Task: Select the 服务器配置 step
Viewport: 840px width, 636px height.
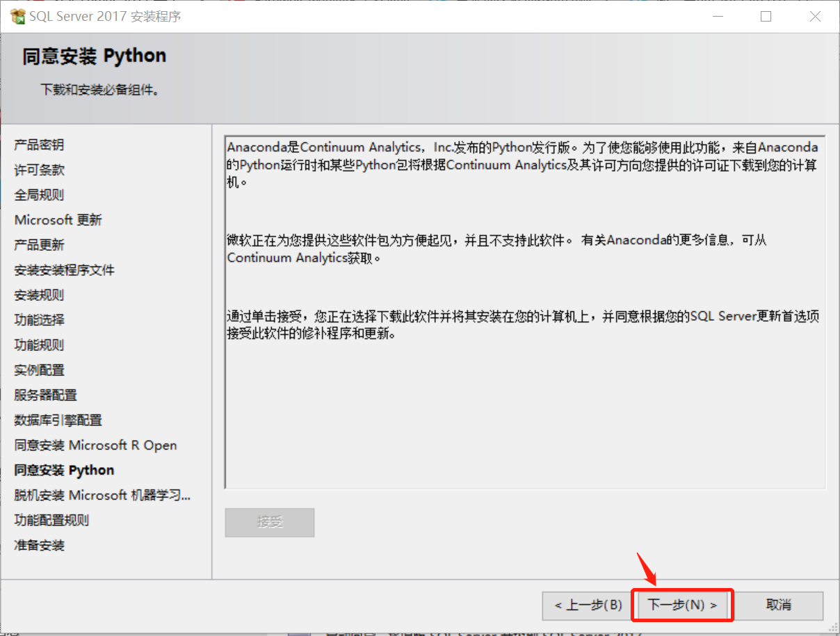Action: 45,395
